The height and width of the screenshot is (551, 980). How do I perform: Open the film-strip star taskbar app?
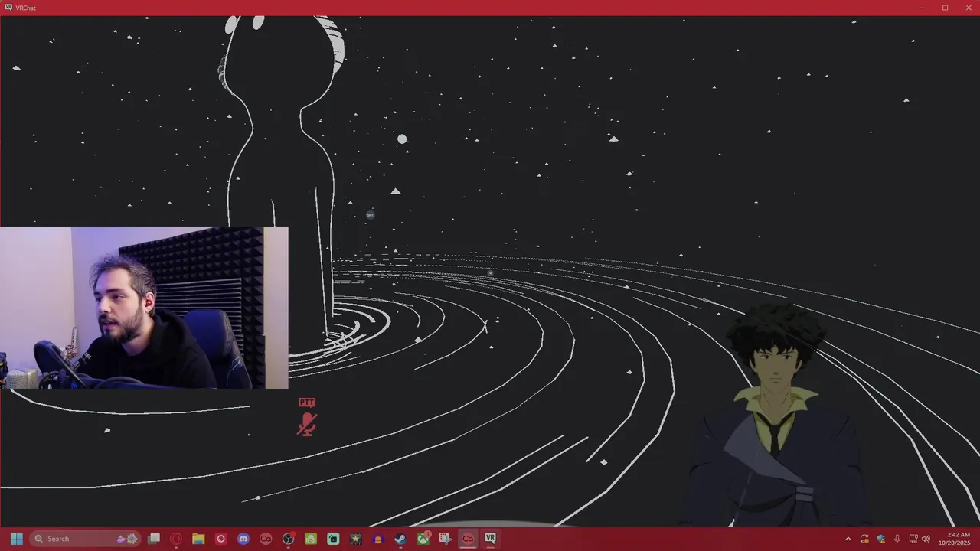[355, 539]
